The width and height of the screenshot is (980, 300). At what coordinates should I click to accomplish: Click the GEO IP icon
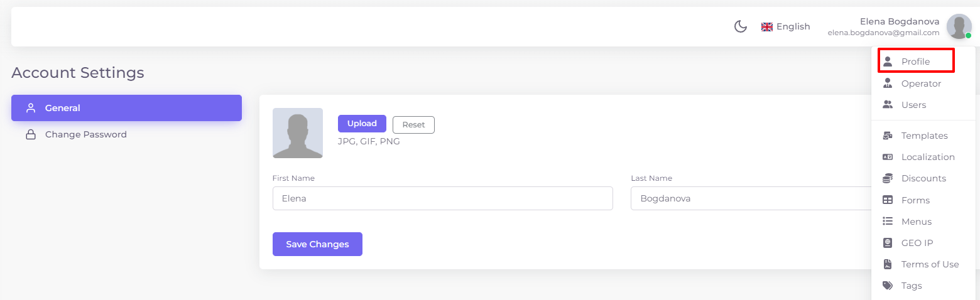tap(888, 243)
